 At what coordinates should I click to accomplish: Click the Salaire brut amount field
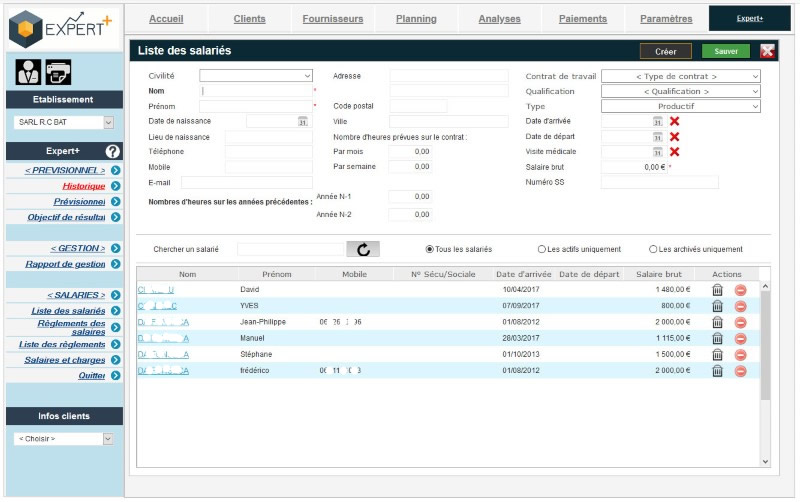tap(634, 167)
